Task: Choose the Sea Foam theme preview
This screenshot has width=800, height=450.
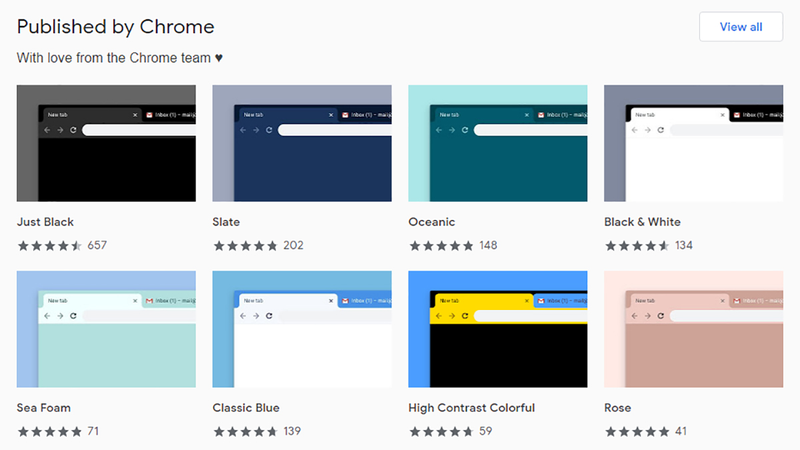Action: (x=106, y=329)
